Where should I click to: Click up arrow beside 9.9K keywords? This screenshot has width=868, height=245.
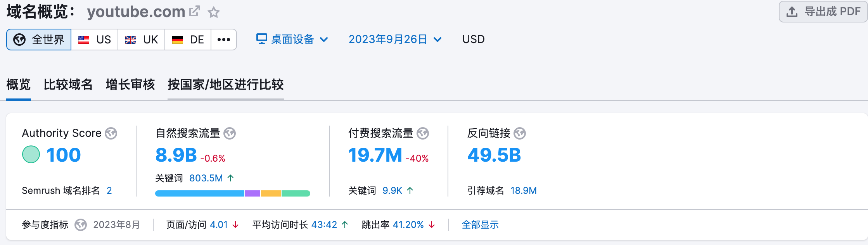(x=410, y=190)
